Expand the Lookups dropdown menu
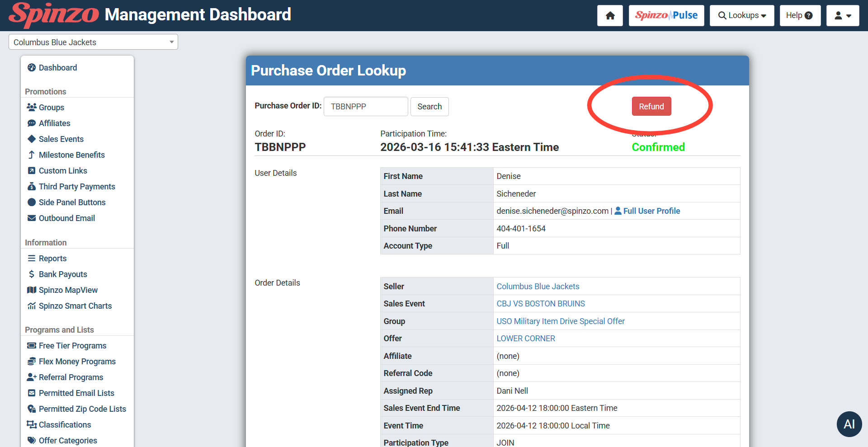868x447 pixels. 741,16
